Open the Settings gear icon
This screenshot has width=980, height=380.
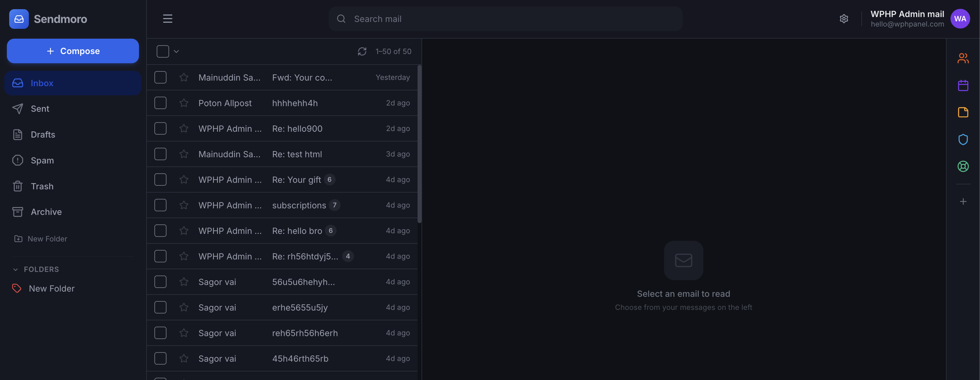click(x=844, y=18)
